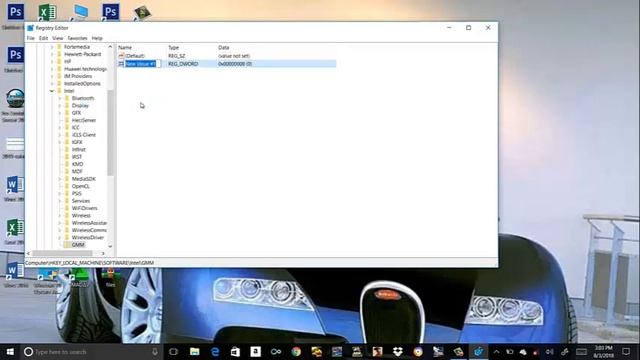Expand the Hewlett-Packard key

click(x=52, y=54)
